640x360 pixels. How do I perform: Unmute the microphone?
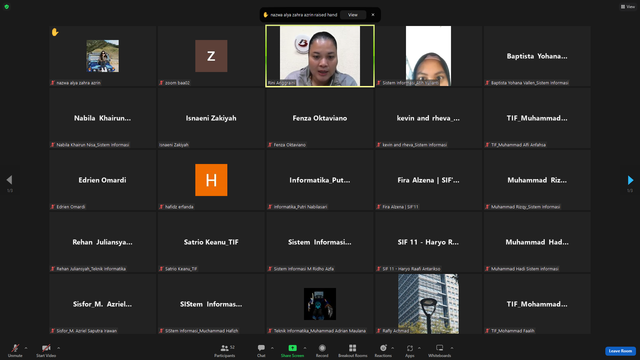(15, 350)
